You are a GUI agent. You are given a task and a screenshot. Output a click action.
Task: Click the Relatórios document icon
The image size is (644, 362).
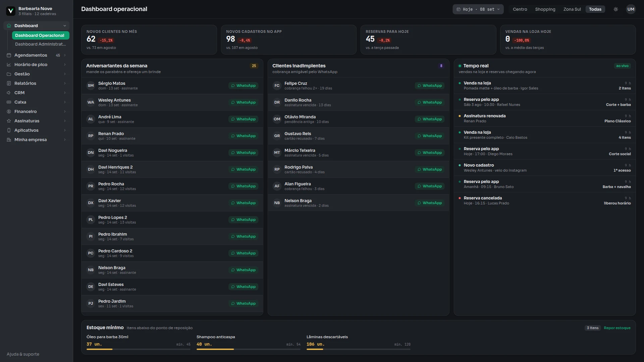9,83
